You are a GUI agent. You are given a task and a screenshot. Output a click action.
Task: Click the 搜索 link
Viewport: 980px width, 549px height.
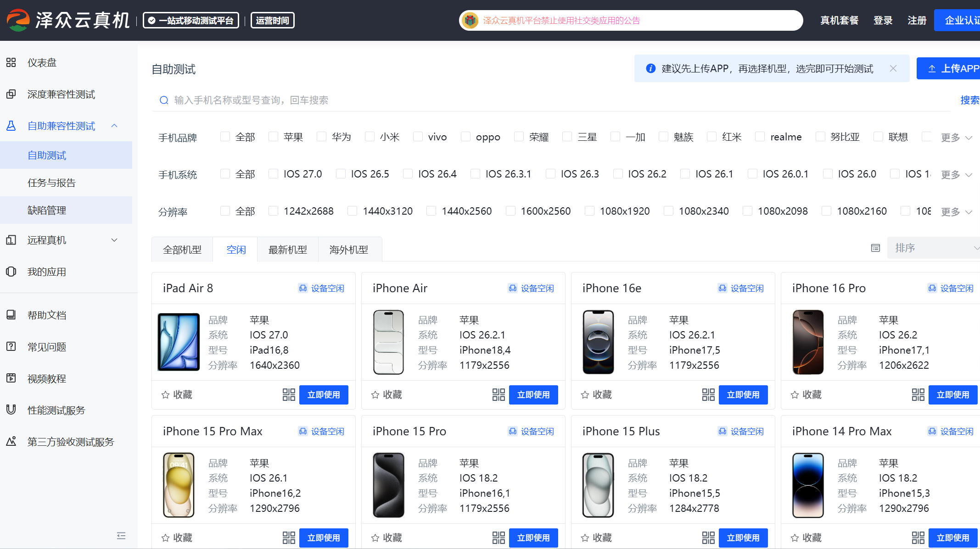tap(970, 100)
